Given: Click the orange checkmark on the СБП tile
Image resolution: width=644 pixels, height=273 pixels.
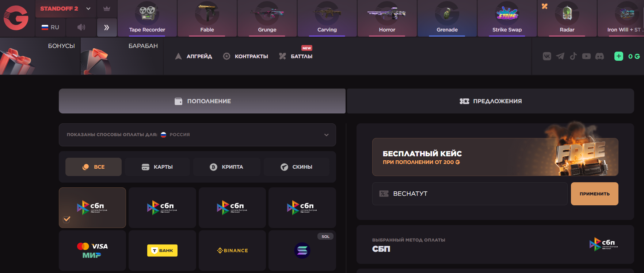Looking at the screenshot, I should click(x=66, y=219).
